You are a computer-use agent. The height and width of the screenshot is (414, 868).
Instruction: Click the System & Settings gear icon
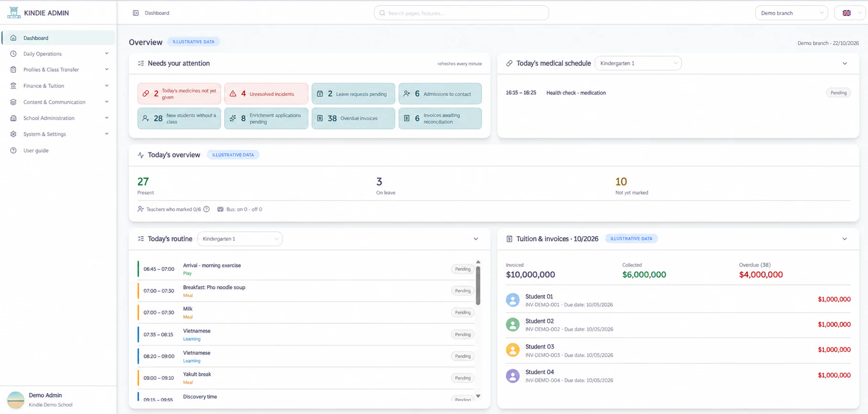tap(13, 134)
